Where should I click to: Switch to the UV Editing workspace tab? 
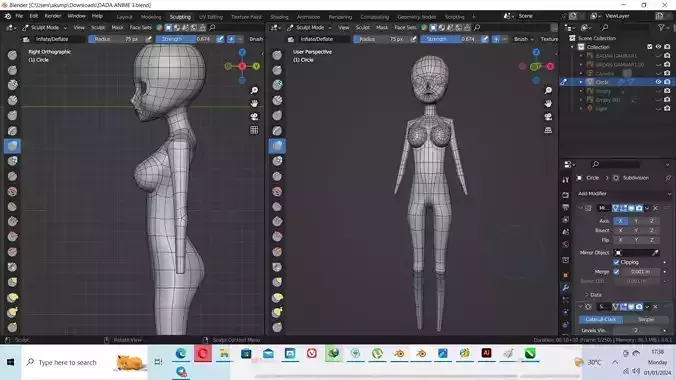pos(211,17)
